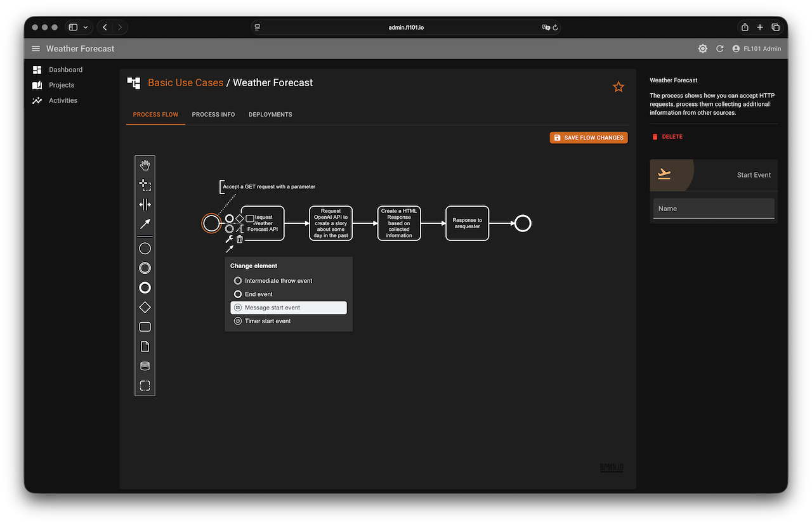Screen dimensions: 812x525
Task: Add a gateway diamond from the palette
Action: [x=145, y=308]
